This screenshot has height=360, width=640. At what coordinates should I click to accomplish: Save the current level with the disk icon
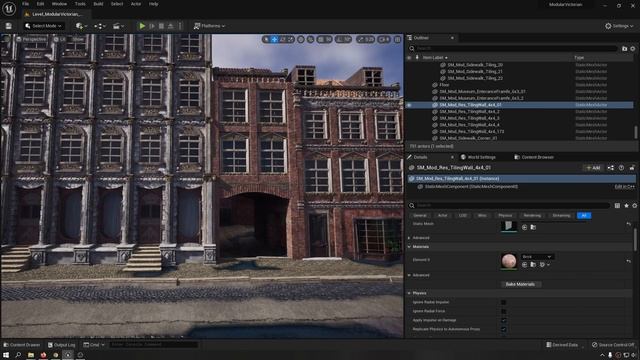9,26
